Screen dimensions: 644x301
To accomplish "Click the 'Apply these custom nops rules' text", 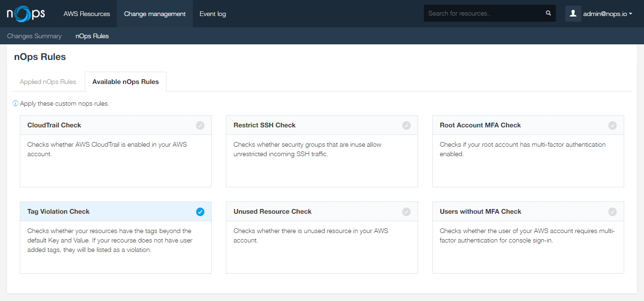I will coord(65,103).
